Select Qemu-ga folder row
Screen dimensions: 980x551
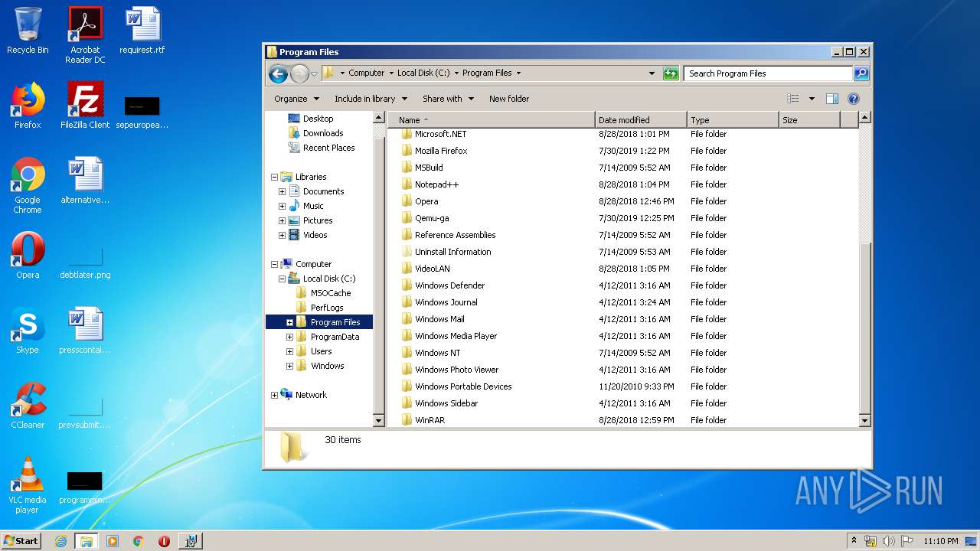tap(624, 218)
